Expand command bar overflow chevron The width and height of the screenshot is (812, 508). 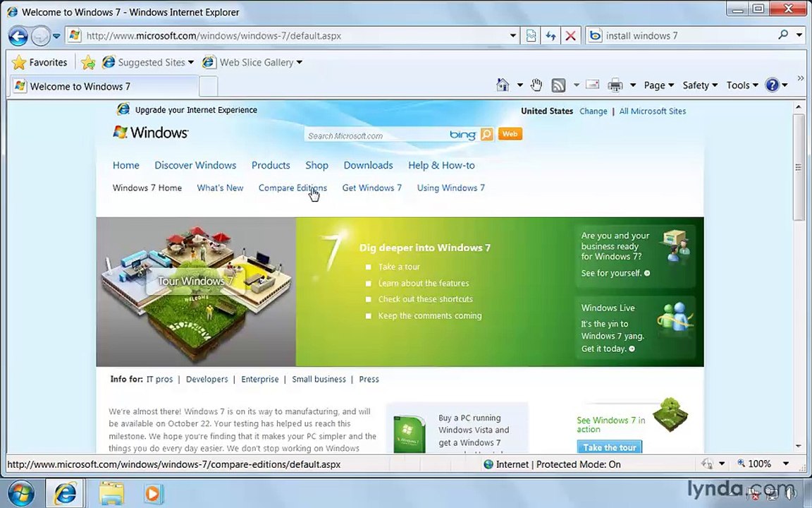[801, 78]
